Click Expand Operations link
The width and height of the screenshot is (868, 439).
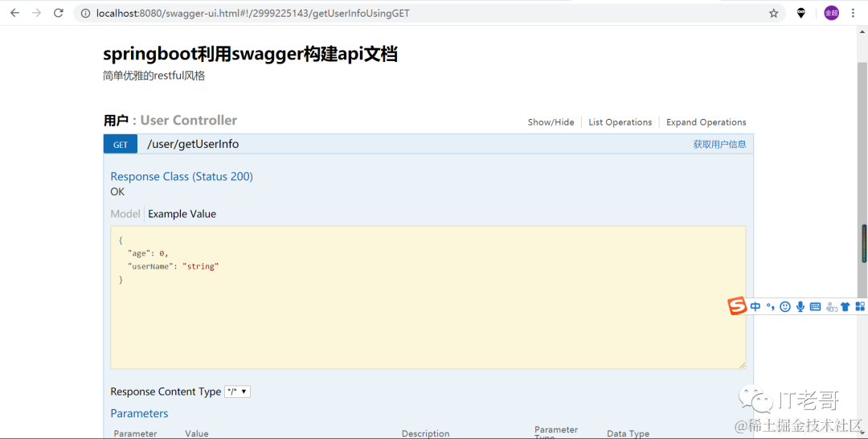tap(706, 122)
